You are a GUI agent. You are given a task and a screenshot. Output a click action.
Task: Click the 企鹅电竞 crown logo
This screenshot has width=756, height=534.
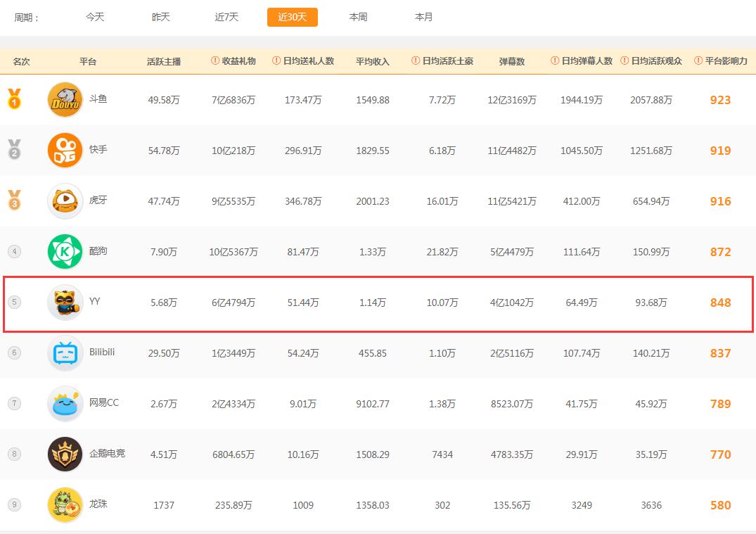[65, 454]
